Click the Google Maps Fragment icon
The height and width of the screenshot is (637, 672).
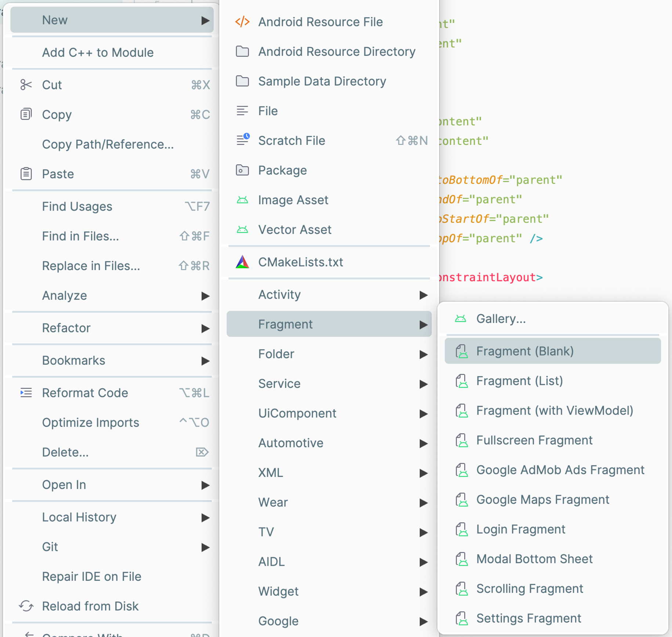coord(462,500)
